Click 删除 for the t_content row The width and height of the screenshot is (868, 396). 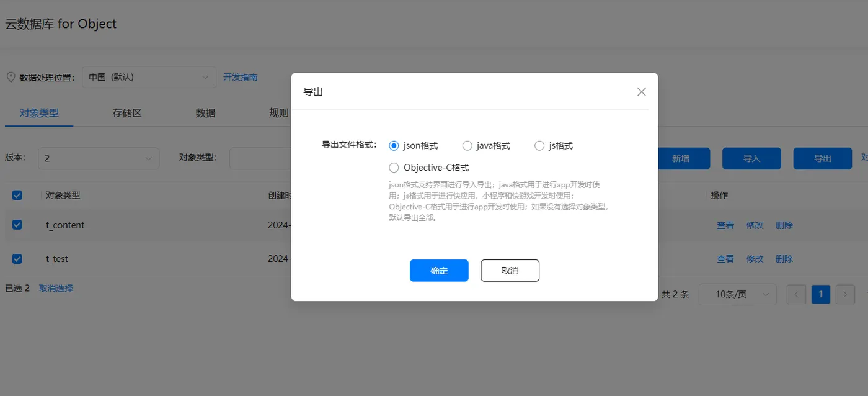click(x=784, y=225)
